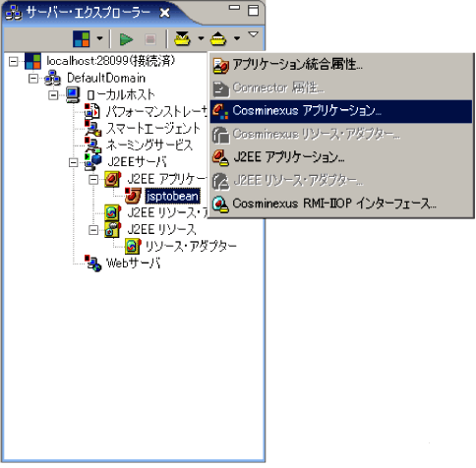This screenshot has height=468, width=476.
Task: Click the J2EE リソース node icon
Action: (x=113, y=229)
